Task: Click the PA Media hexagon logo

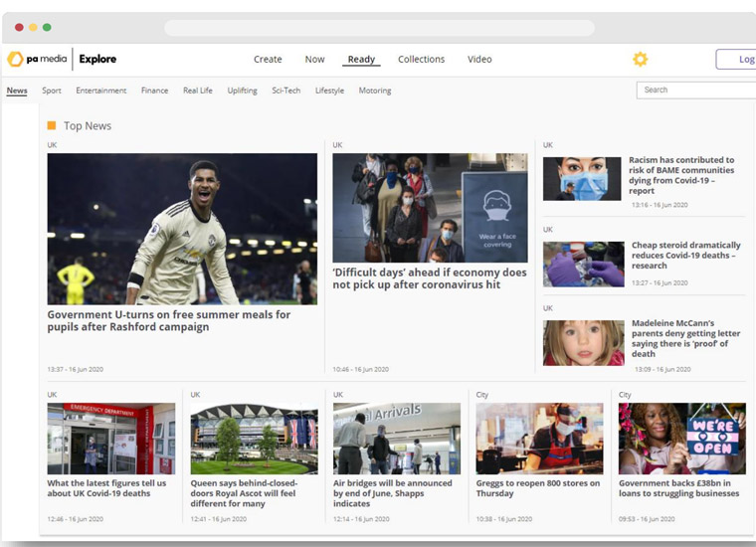Action: click(x=15, y=59)
